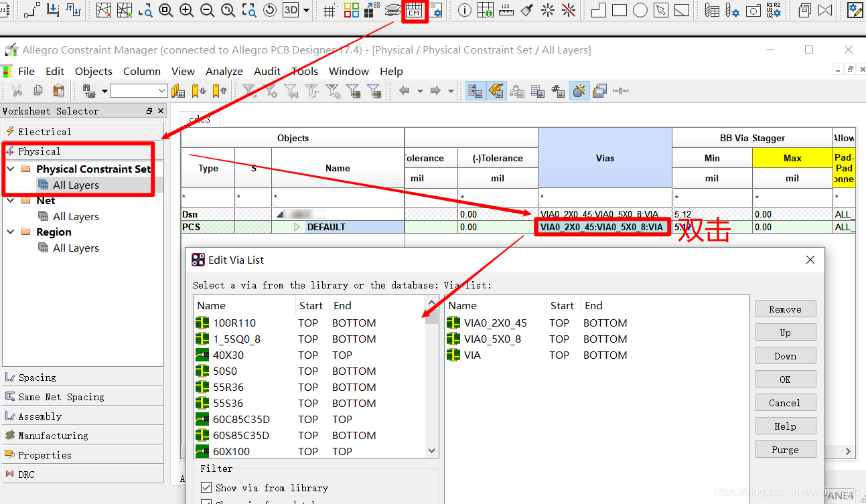Image resolution: width=866 pixels, height=504 pixels.
Task: Open the File menu
Action: [27, 71]
